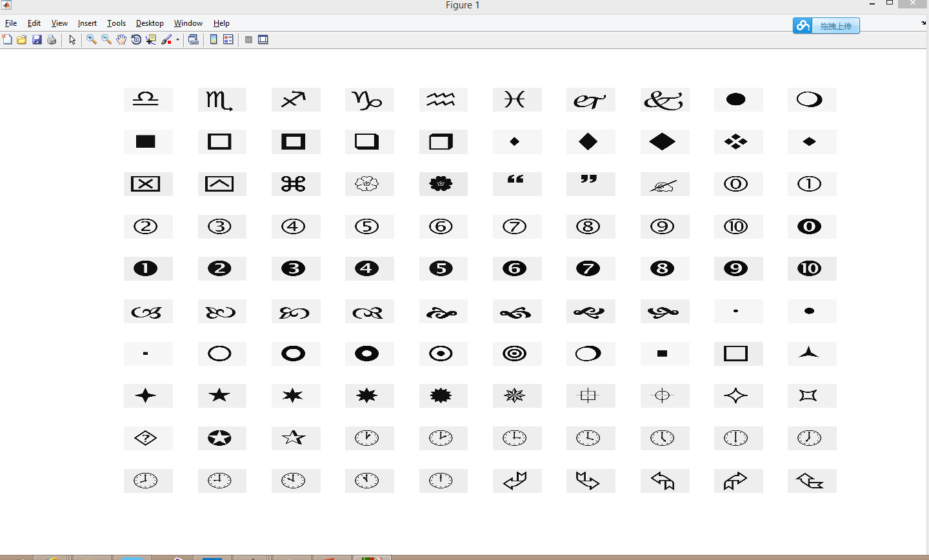Open the Tools menu

coord(116,23)
